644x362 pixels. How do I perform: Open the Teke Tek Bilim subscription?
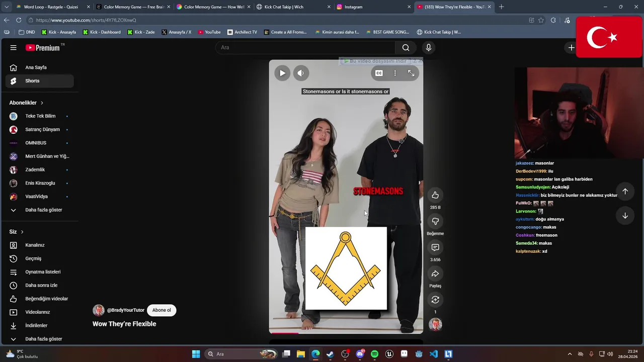[x=39, y=116]
